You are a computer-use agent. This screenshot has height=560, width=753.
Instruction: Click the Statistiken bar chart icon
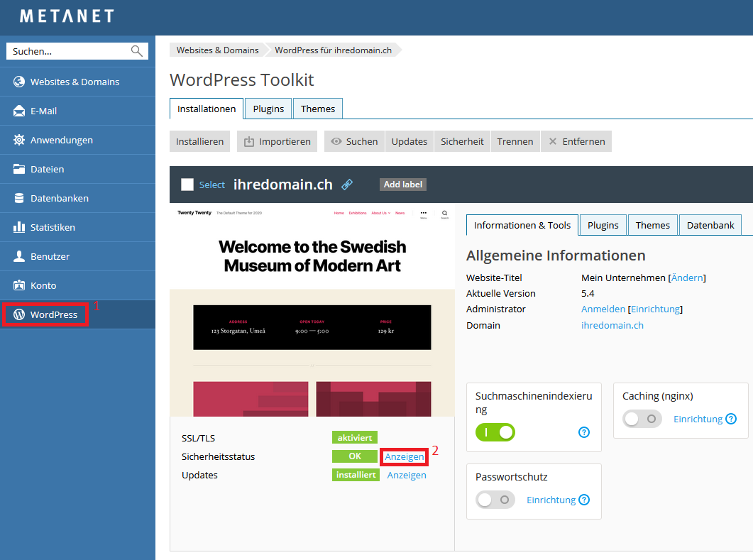19,227
